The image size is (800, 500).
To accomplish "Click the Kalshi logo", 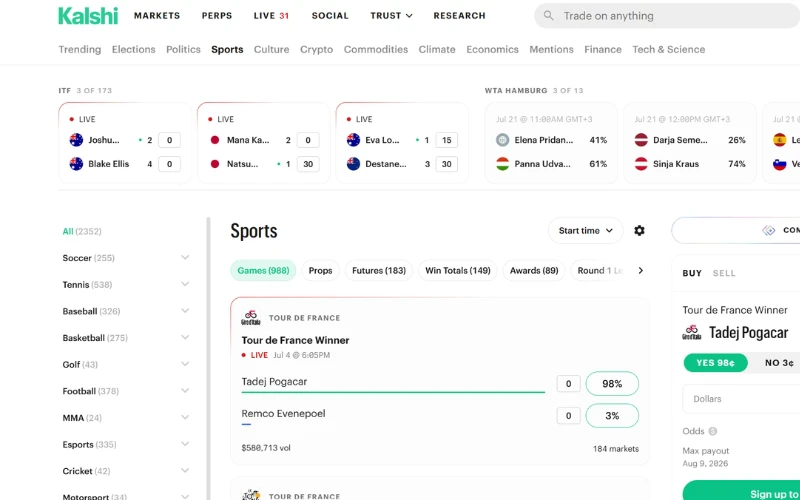I will pyautogui.click(x=88, y=16).
